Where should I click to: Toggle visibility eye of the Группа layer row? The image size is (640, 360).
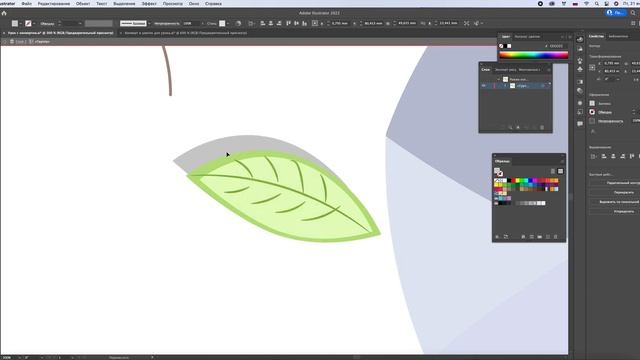(484, 86)
